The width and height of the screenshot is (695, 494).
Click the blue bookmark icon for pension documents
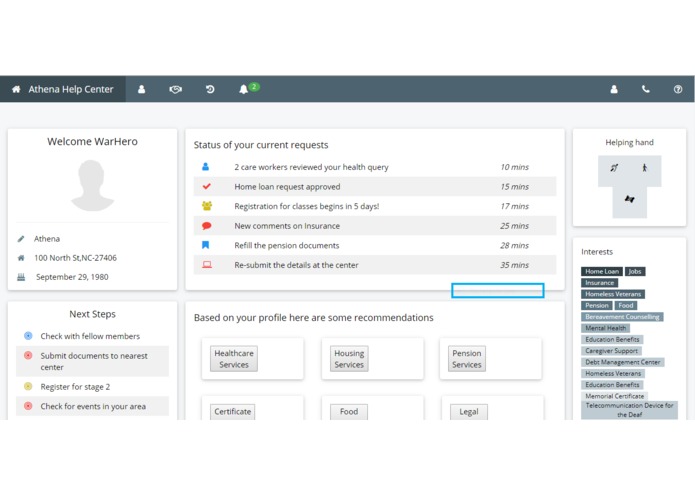tap(206, 245)
